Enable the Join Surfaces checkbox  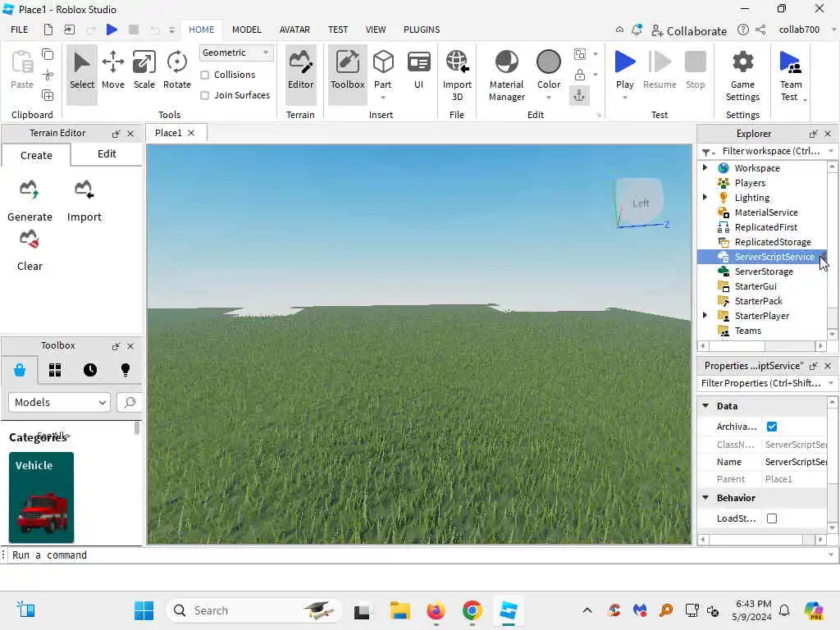tap(204, 95)
